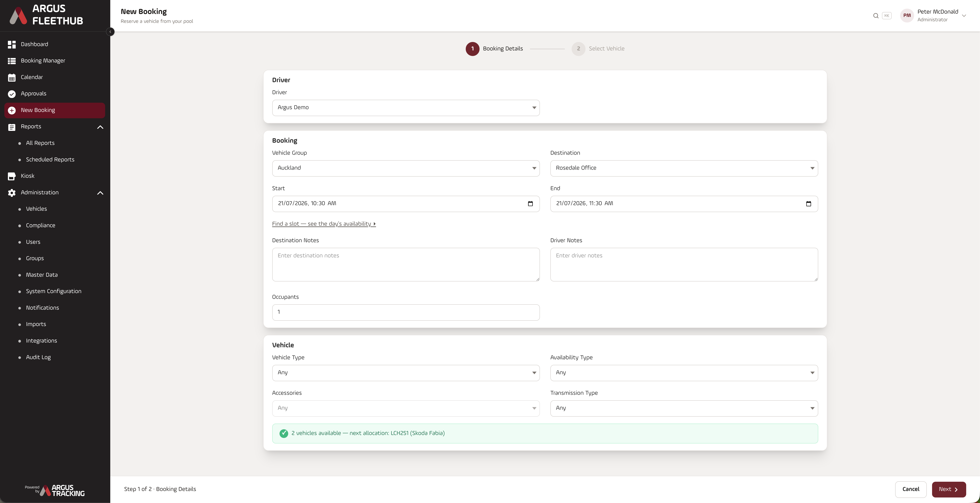980x503 pixels.
Task: Click the New Booking plus icon
Action: tap(12, 110)
